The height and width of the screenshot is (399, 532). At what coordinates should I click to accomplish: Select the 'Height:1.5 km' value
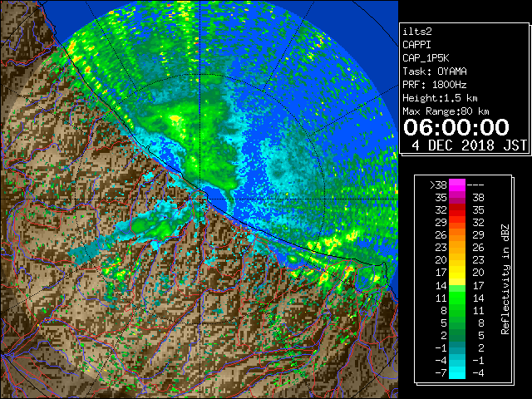440,98
